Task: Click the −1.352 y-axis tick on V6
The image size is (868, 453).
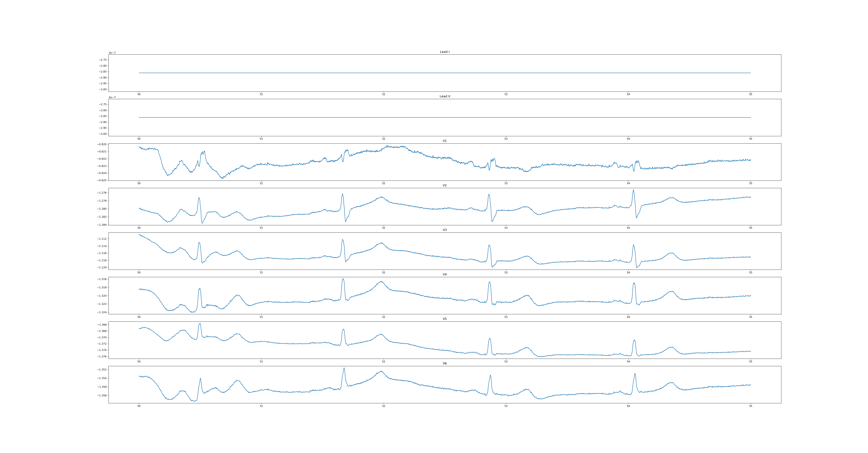Action: click(x=102, y=370)
